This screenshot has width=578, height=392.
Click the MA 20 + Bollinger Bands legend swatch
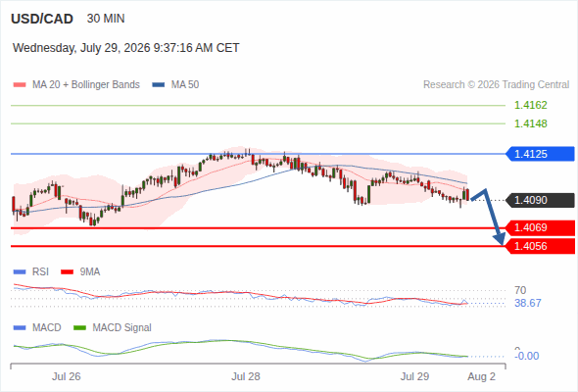point(20,85)
